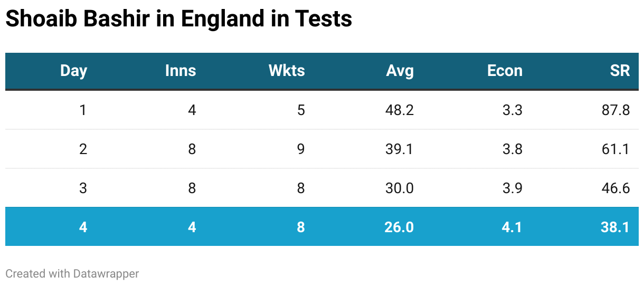
Task: Click the 87.8 strike rate cell
Action: [615, 110]
